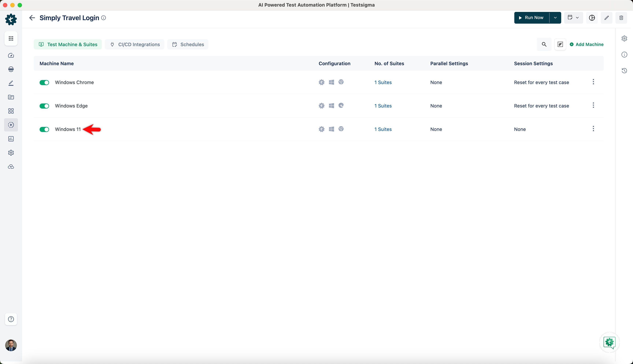The image size is (633, 364).
Task: Disable the Windows Chrome machine toggle
Action: 44,83
